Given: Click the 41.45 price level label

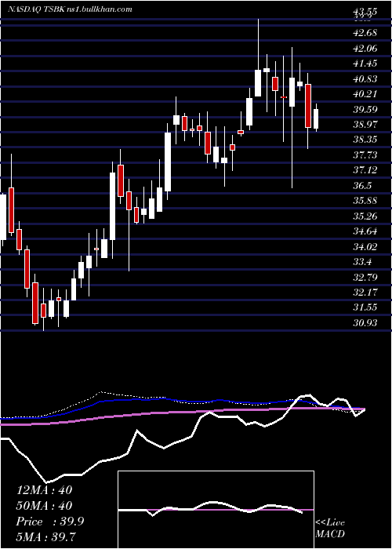Looking at the screenshot, I should [x=365, y=64].
